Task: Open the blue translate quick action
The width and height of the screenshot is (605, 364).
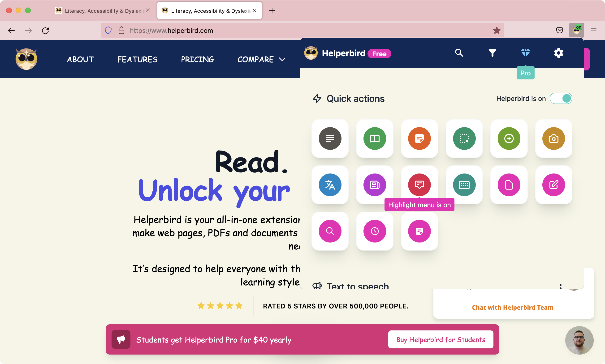Action: tap(330, 185)
